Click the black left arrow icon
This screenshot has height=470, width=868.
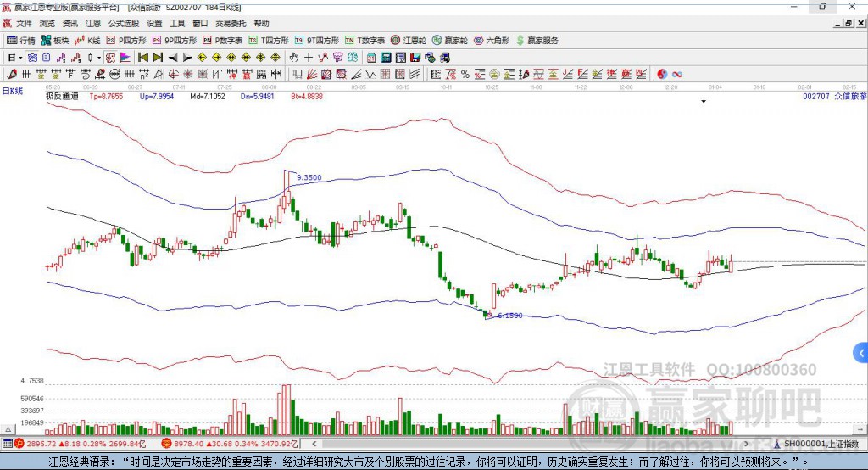pos(173,58)
